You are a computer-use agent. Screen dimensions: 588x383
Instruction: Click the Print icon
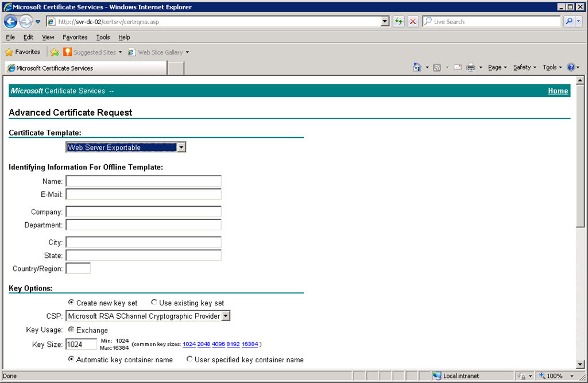point(471,68)
